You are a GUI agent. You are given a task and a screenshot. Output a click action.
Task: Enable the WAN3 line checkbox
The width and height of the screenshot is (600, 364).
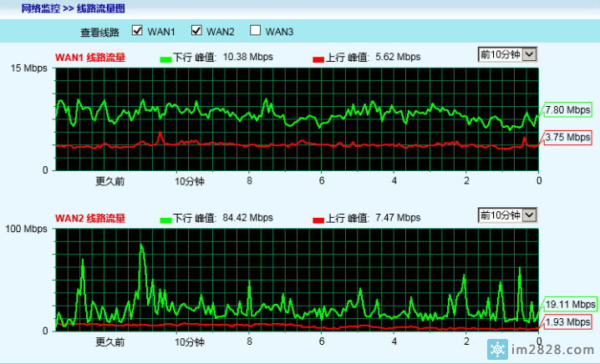256,32
